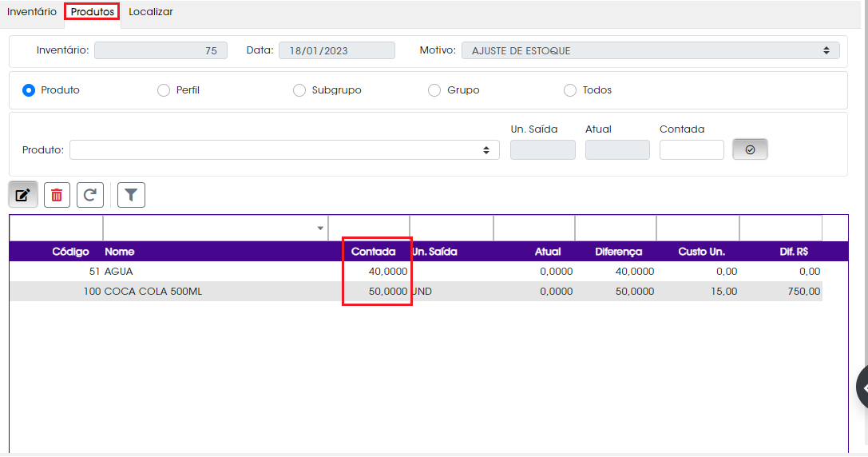This screenshot has height=457, width=868.
Task: Click the Código column filter box
Action: (x=56, y=228)
